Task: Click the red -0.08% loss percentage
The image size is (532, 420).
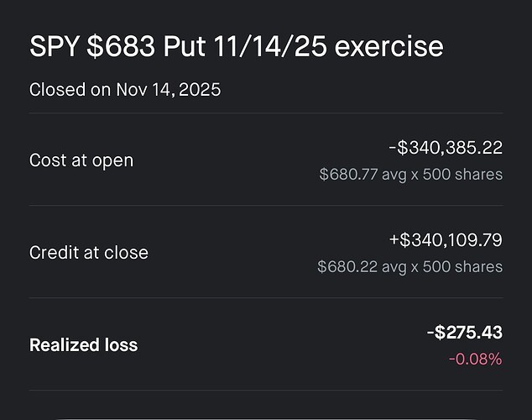Action: 475,360
